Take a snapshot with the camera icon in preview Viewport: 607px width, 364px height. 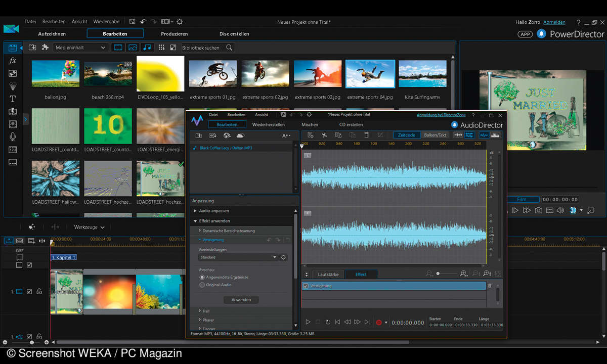[x=539, y=210]
